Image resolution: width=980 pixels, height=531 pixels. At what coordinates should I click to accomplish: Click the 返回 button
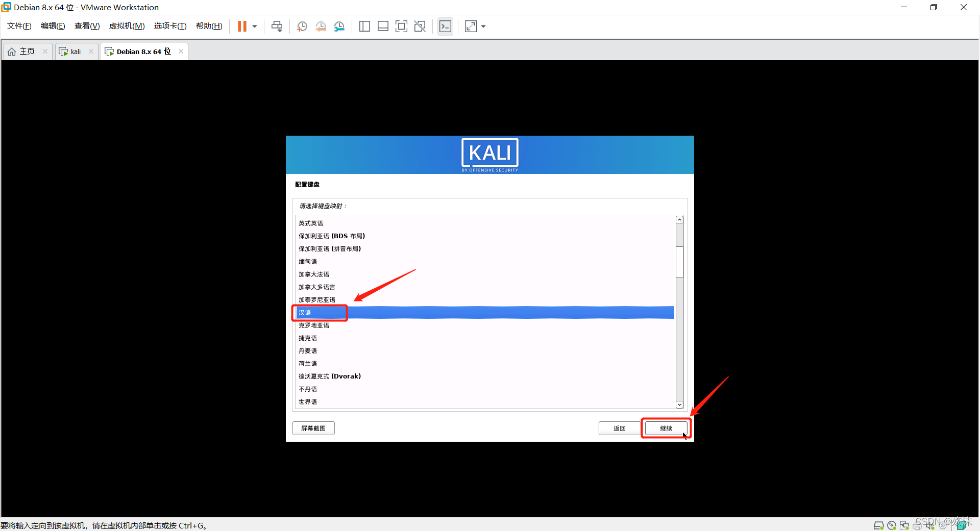[x=619, y=428]
